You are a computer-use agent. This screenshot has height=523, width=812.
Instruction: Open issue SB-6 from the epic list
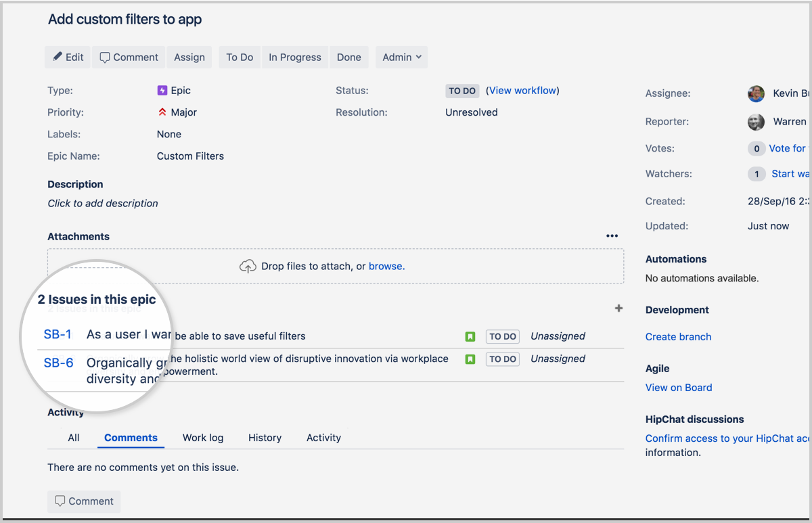click(x=58, y=363)
